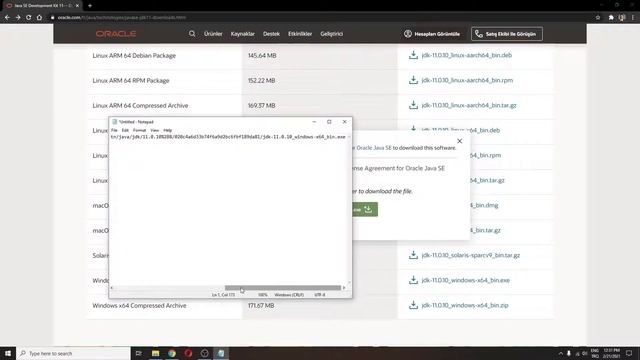This screenshot has height=360, width=640.
Task: Open Notepad View menu
Action: [x=154, y=130]
